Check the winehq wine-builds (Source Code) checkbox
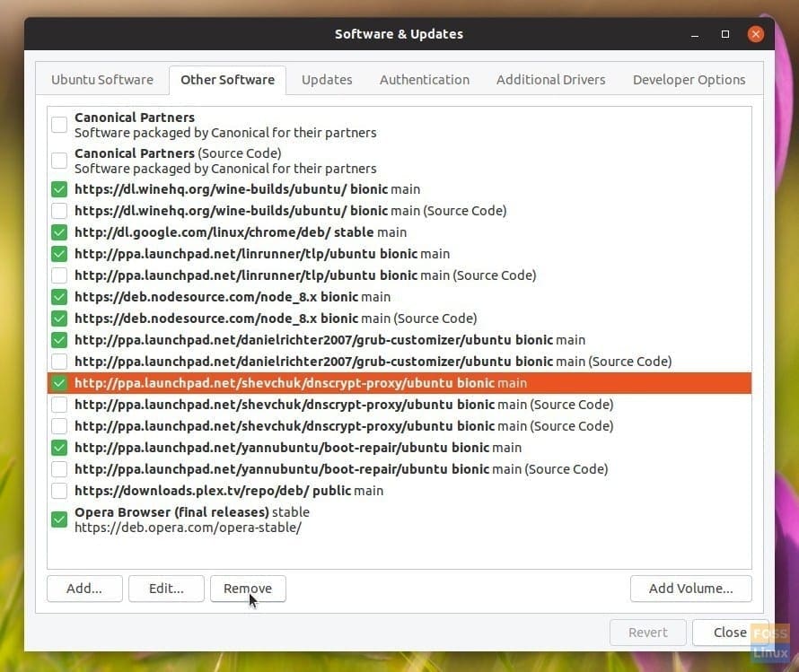Screen dimensions: 799x672 click(x=59, y=211)
